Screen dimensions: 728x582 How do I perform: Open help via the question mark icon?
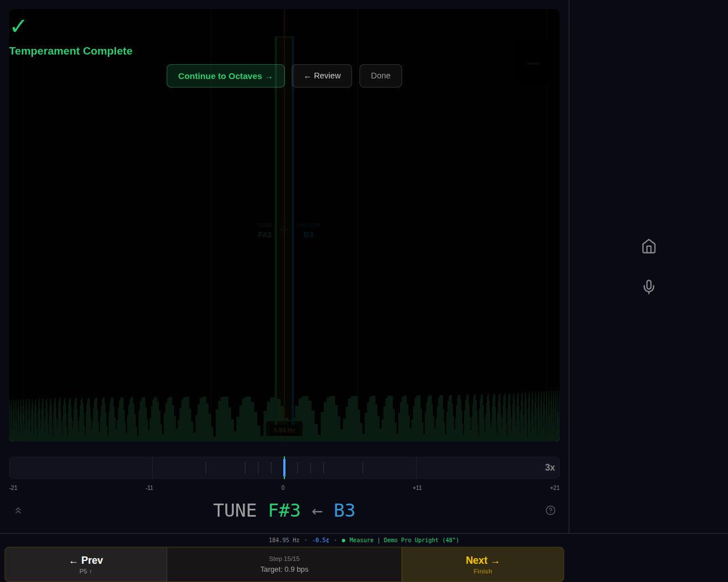(x=550, y=510)
